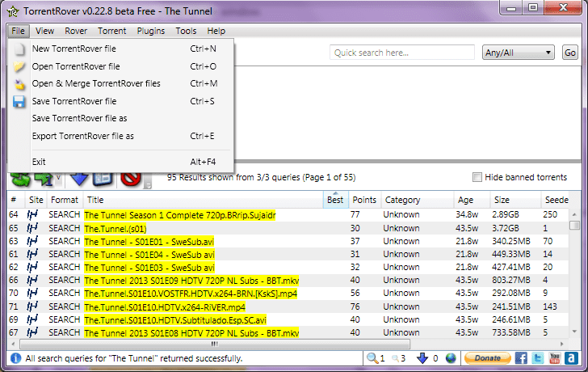Click the blue download arrow in status bar

(x=422, y=358)
